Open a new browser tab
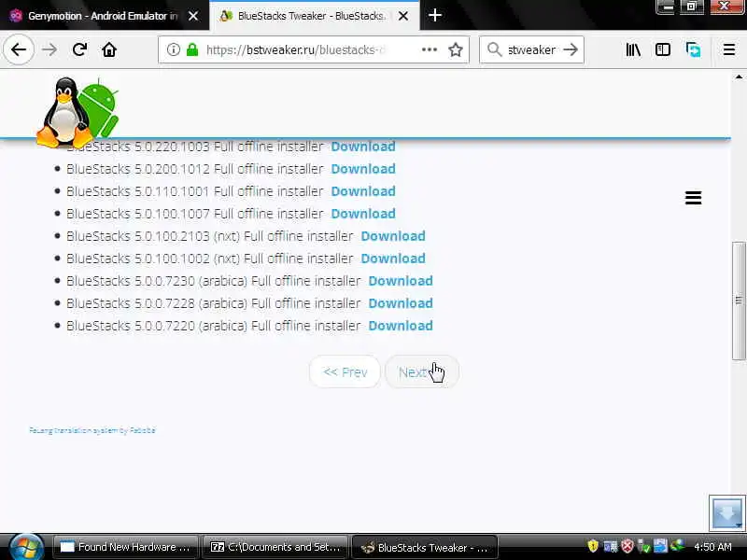The image size is (747, 560). [x=434, y=15]
